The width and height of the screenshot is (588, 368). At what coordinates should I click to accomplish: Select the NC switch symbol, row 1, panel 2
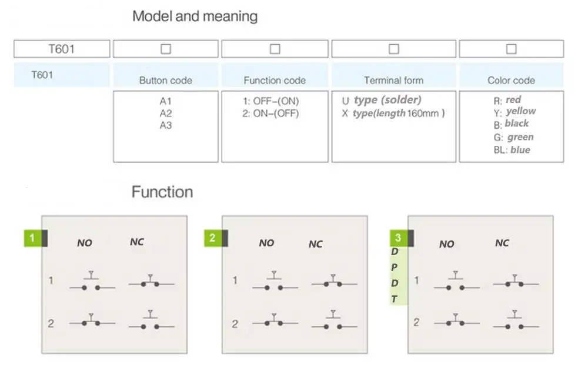[333, 282]
